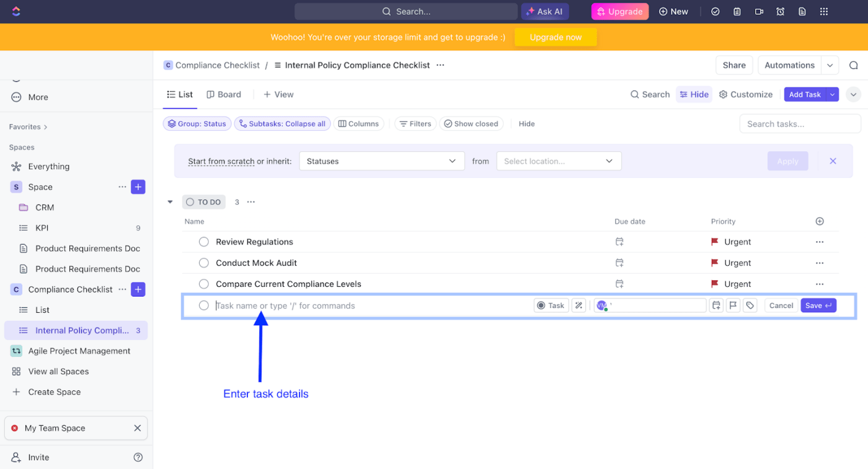Click the plus button beside Space
Image resolution: width=868 pixels, height=469 pixels.
click(x=138, y=187)
